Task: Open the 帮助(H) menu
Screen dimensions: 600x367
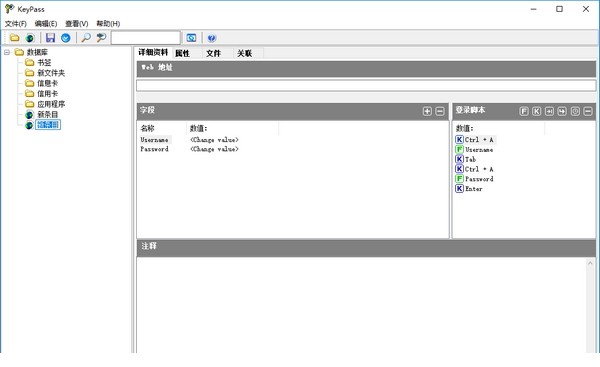Action: coord(108,24)
